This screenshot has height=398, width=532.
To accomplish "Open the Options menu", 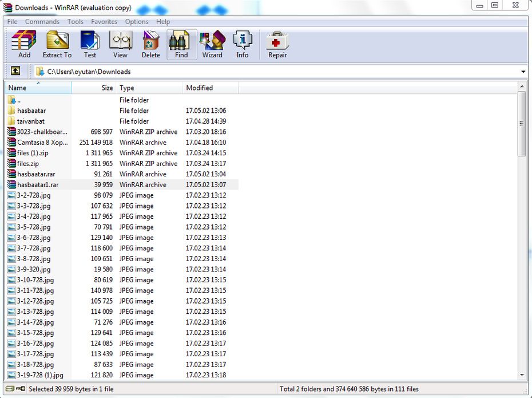I will click(x=137, y=21).
